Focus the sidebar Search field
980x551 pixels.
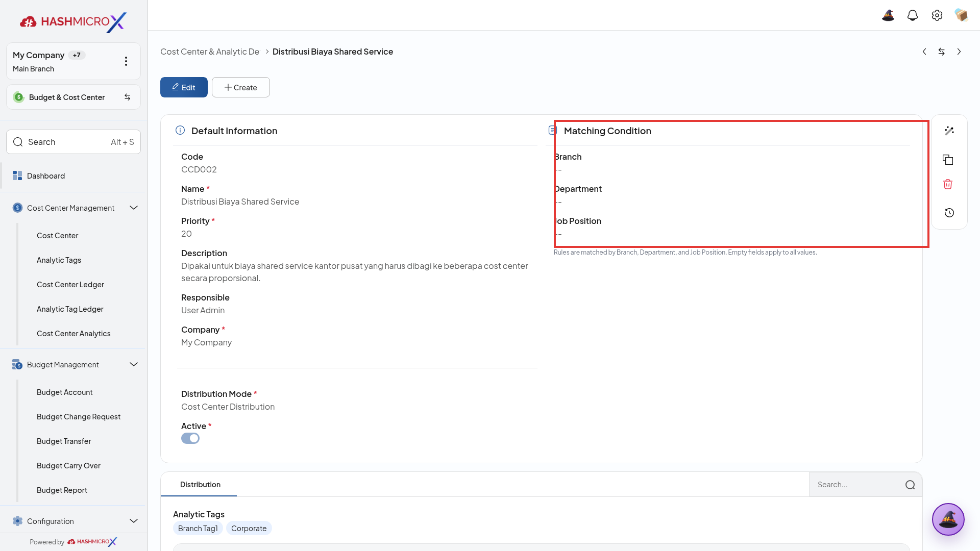73,142
